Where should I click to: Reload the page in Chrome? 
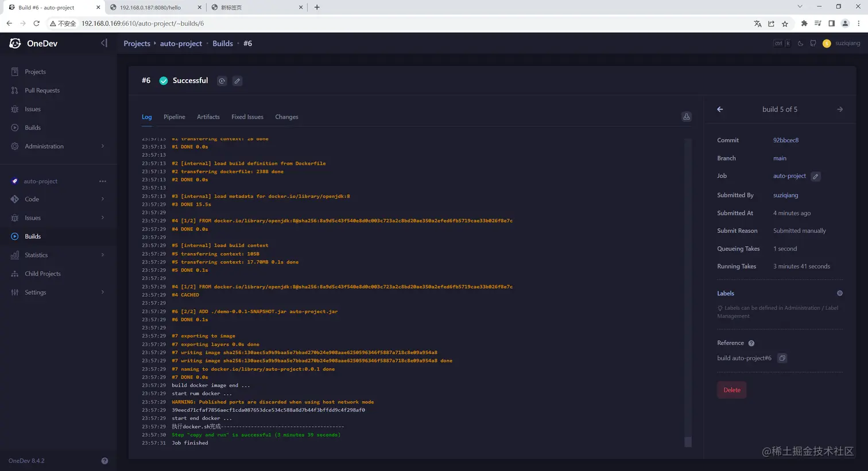pos(36,24)
